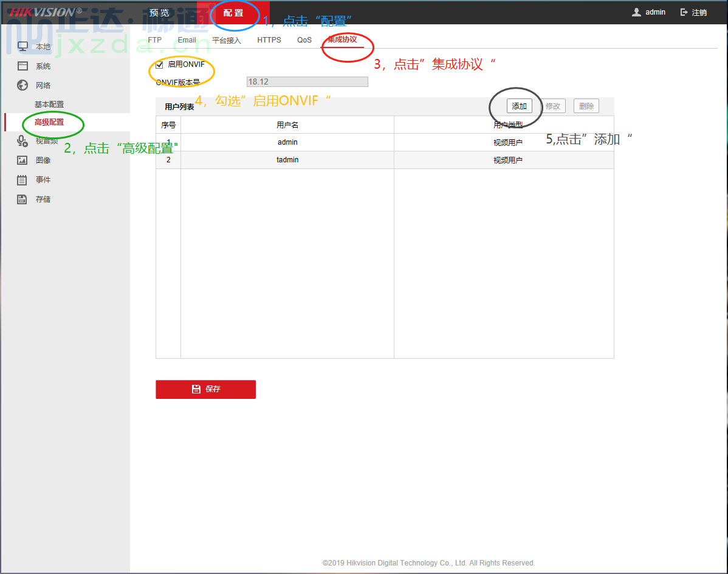The image size is (728, 574).
Task: Open 基本配置 under Network
Action: (49, 105)
